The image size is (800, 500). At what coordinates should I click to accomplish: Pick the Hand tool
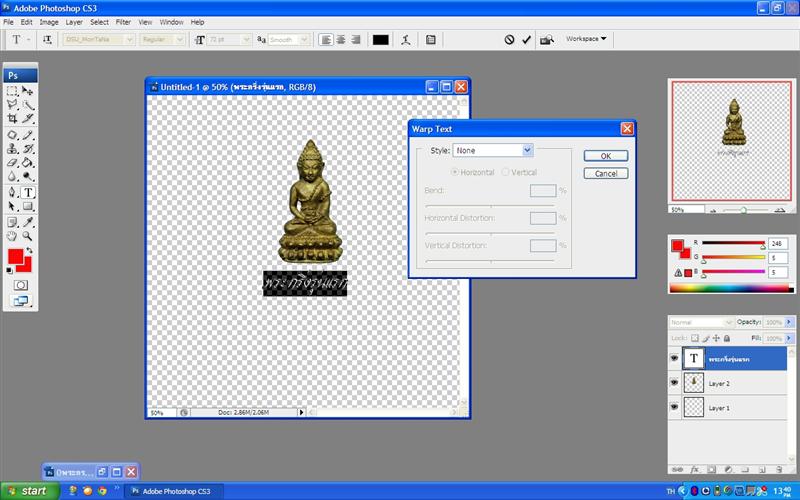12,236
